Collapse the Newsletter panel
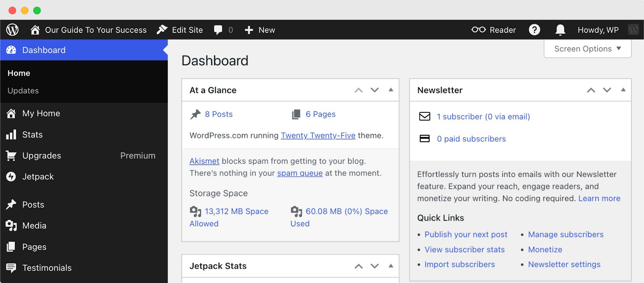The height and width of the screenshot is (283, 644). coord(623,90)
